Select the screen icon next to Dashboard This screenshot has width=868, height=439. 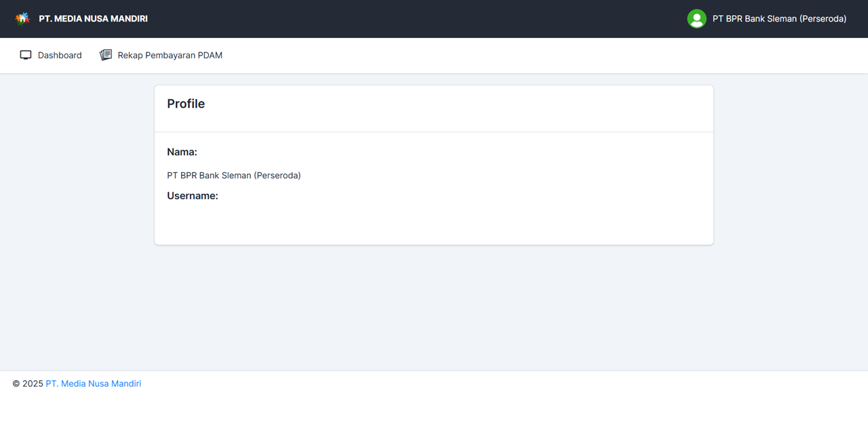[x=26, y=54]
